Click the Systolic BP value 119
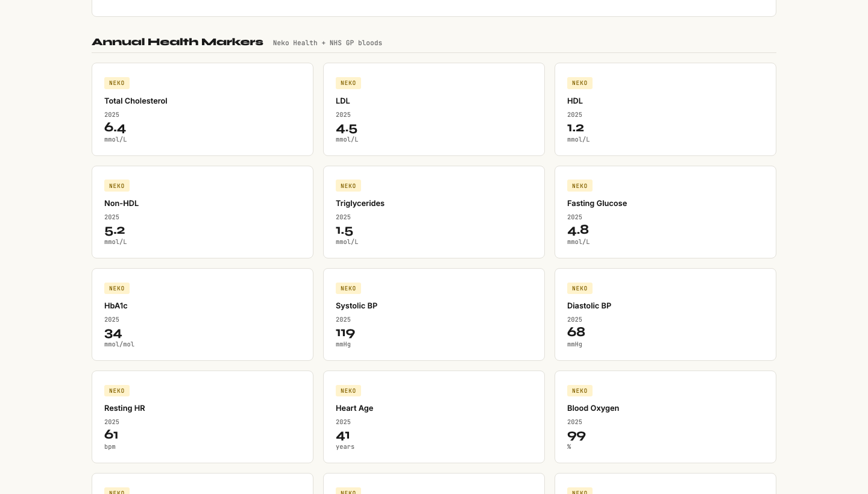The height and width of the screenshot is (494, 868). (x=345, y=333)
